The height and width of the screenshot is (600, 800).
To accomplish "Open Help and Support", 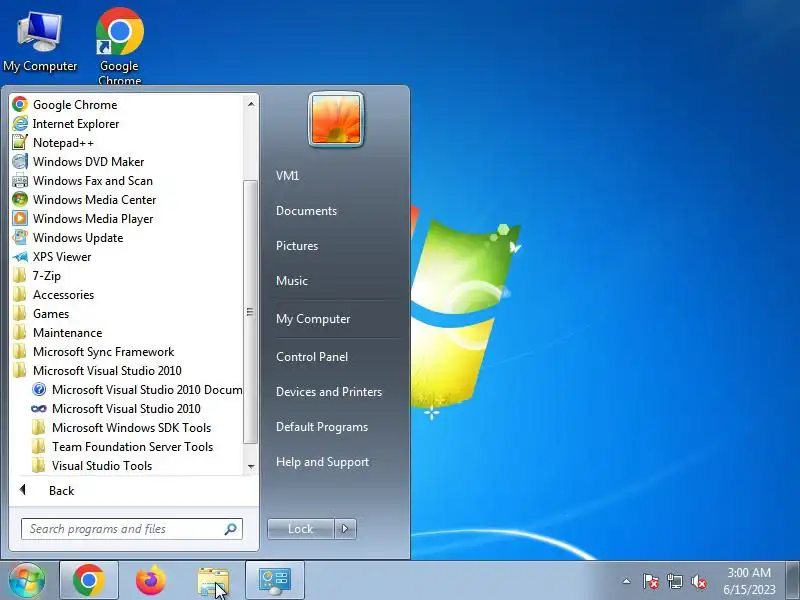I will tap(322, 462).
